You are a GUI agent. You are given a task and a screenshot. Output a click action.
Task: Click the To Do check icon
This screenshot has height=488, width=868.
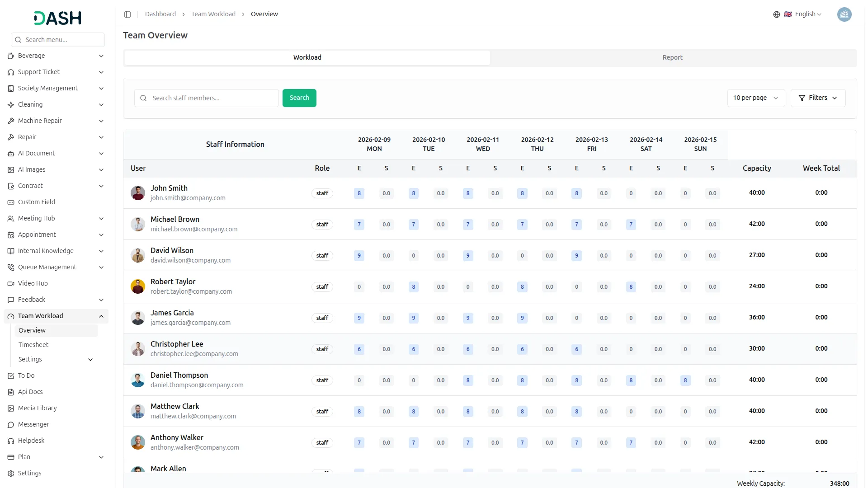click(11, 376)
